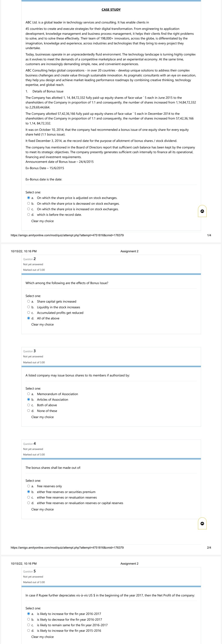Select "is likely to increase for fin year 2016-2017"

[29, 613]
